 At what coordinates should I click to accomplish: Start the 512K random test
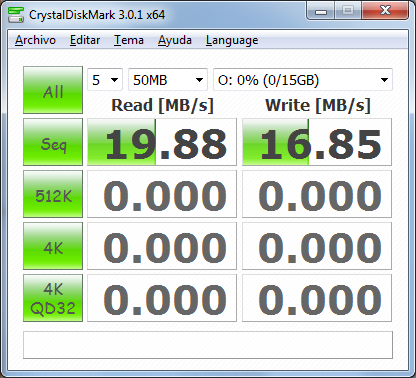click(53, 194)
